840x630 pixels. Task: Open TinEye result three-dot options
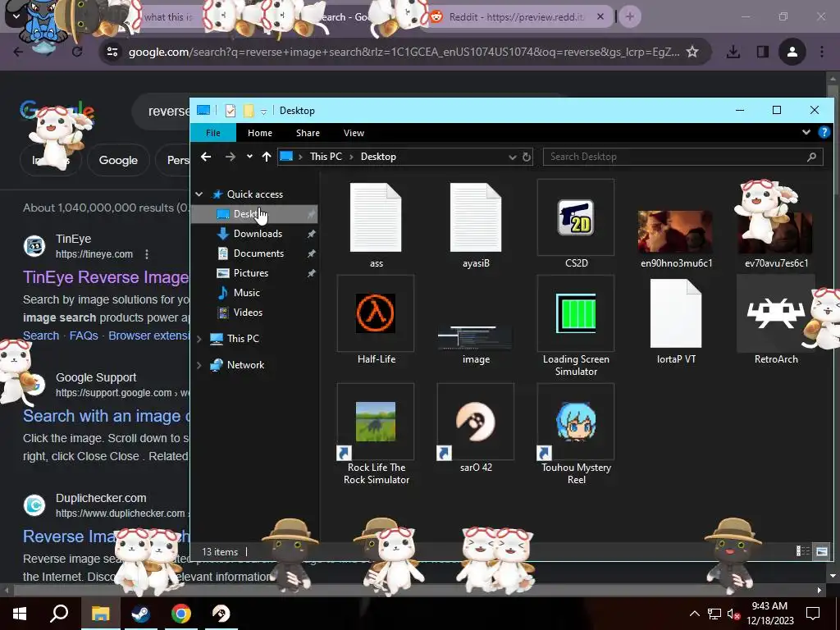(146, 254)
